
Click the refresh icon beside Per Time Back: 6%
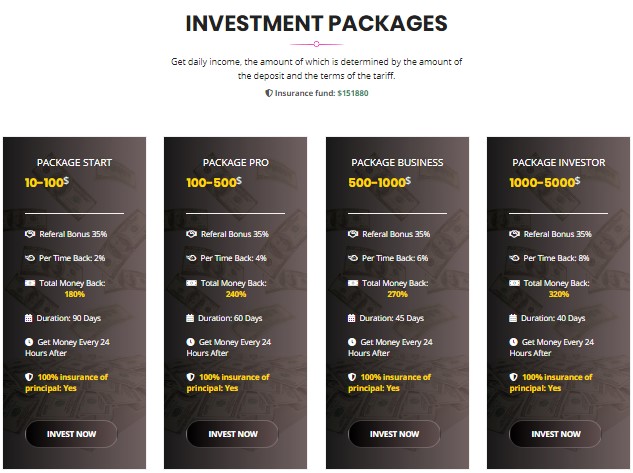tap(353, 258)
